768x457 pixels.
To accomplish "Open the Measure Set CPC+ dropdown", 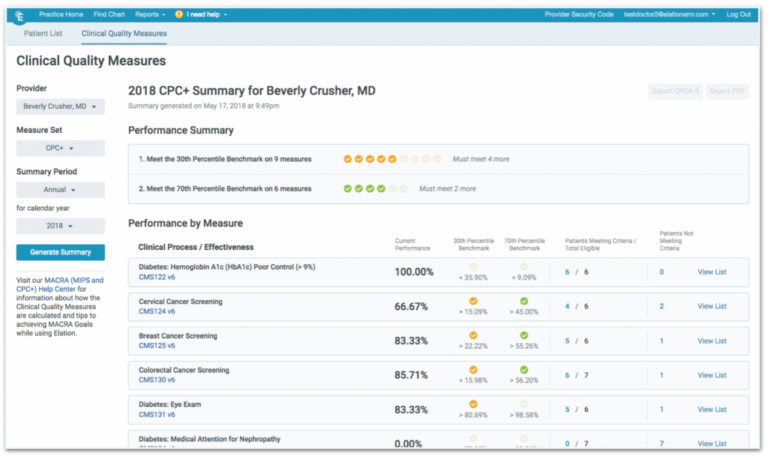I will 60,148.
